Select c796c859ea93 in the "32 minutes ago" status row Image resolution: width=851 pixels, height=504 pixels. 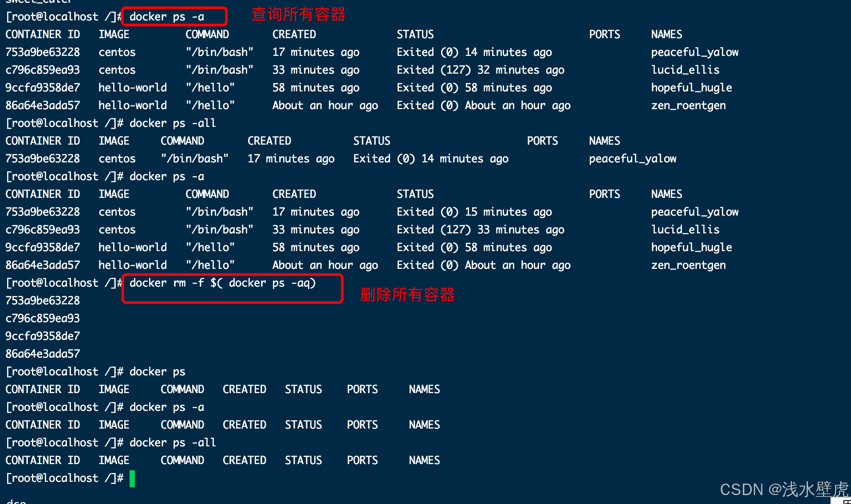pyautogui.click(x=43, y=70)
